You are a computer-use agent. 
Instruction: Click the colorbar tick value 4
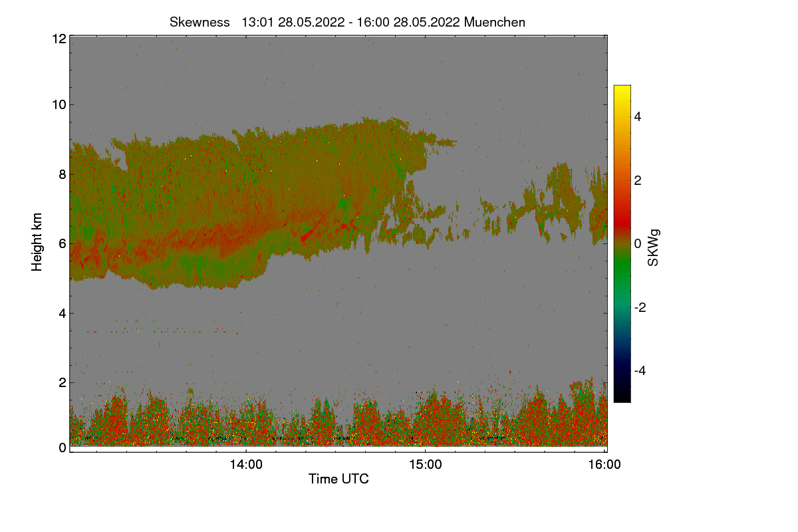tap(638, 116)
